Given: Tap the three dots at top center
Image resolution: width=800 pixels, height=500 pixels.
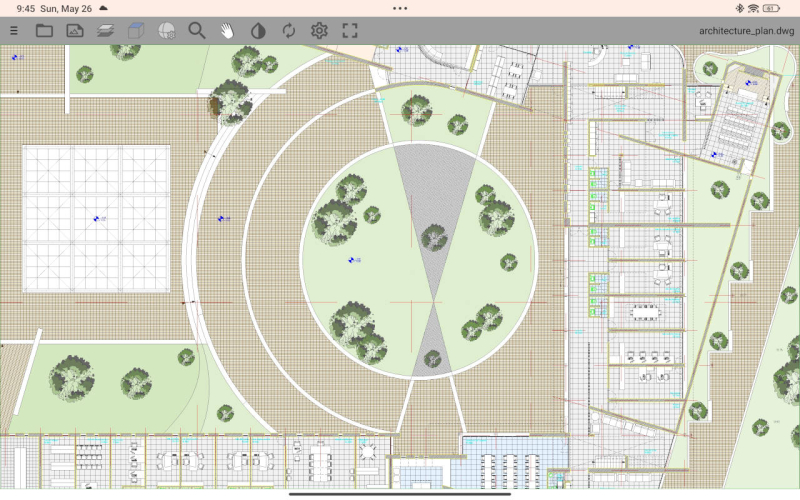Looking at the screenshot, I should (x=400, y=8).
